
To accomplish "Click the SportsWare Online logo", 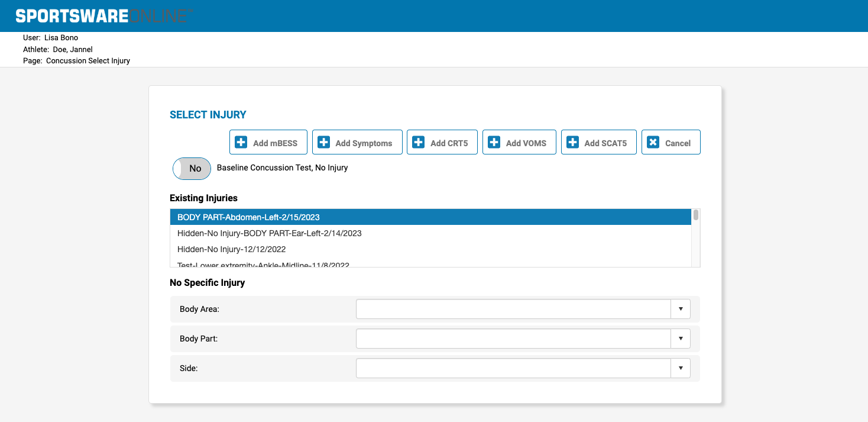I will click(x=102, y=16).
